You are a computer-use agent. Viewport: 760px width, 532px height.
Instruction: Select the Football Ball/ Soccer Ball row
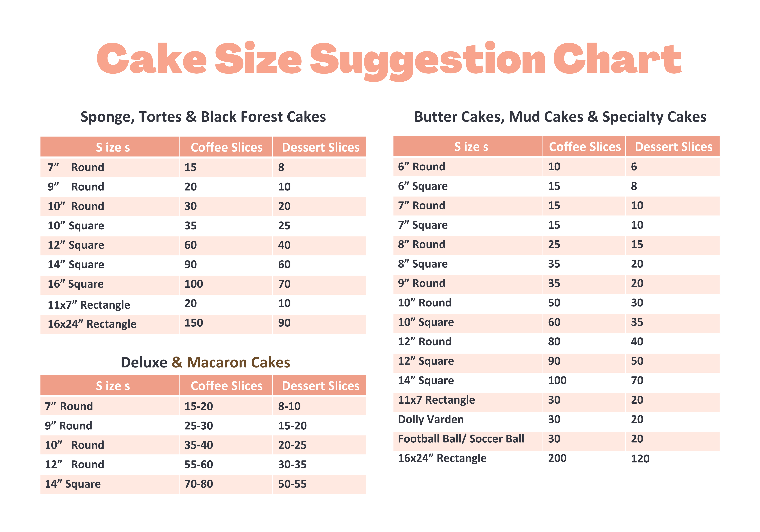click(x=461, y=439)
